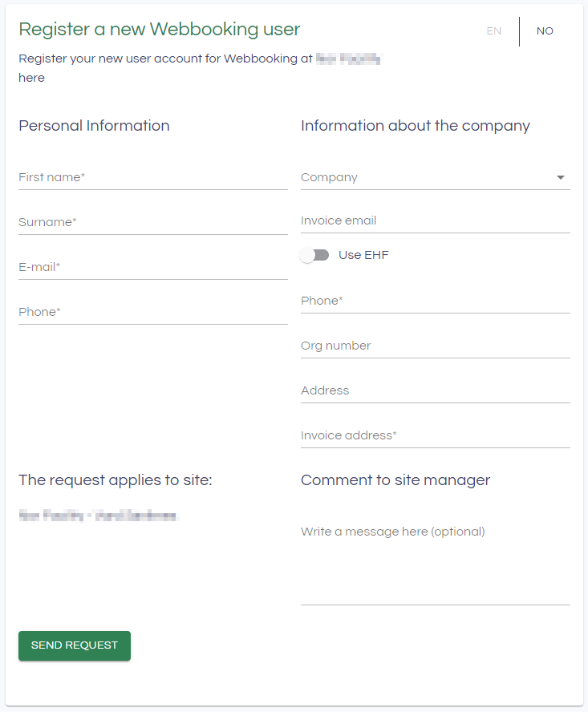Toggle the Use EHF switch

(x=314, y=255)
